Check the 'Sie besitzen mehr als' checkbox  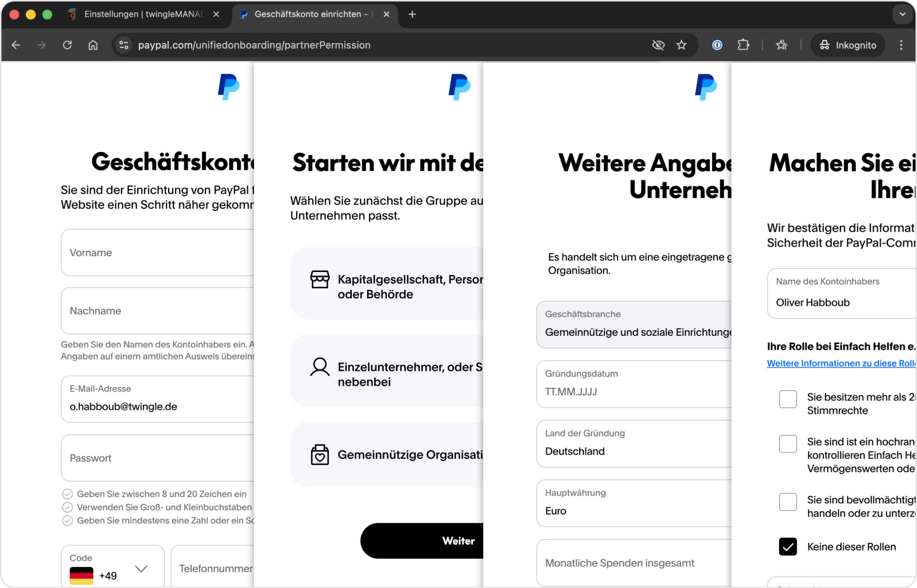[x=787, y=399]
